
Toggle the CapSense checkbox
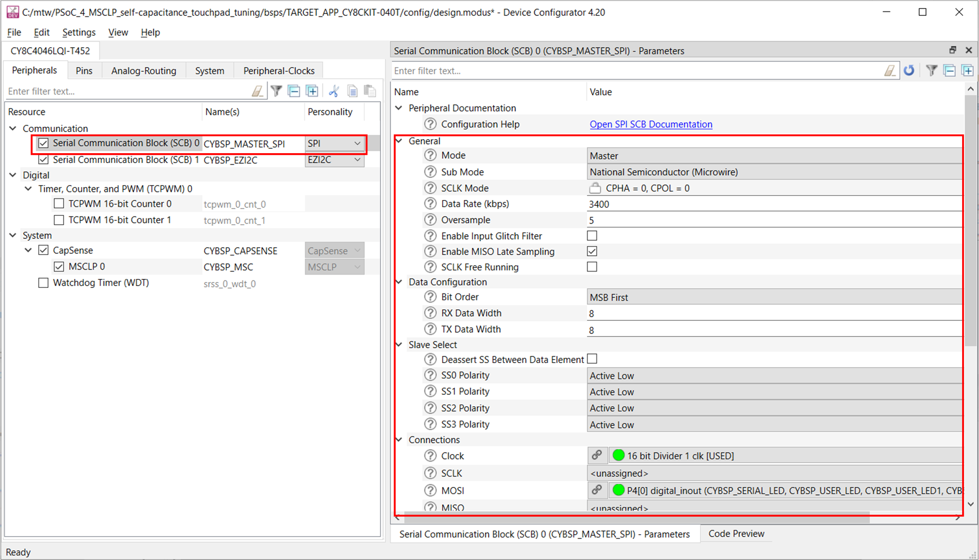click(43, 250)
